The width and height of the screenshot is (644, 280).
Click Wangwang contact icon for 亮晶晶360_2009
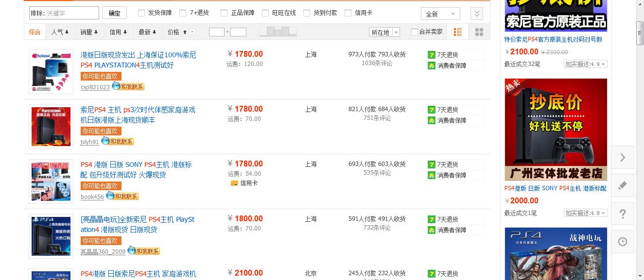pyautogui.click(x=143, y=251)
